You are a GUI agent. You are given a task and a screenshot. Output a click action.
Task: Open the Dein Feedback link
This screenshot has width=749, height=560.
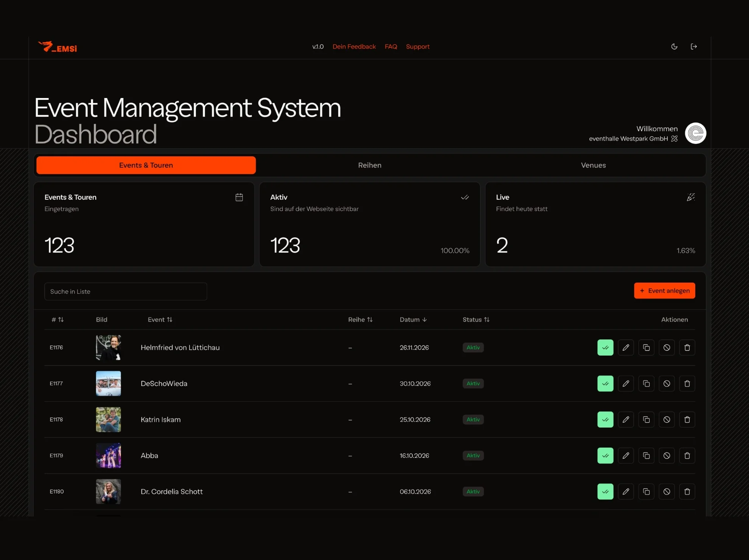354,47
